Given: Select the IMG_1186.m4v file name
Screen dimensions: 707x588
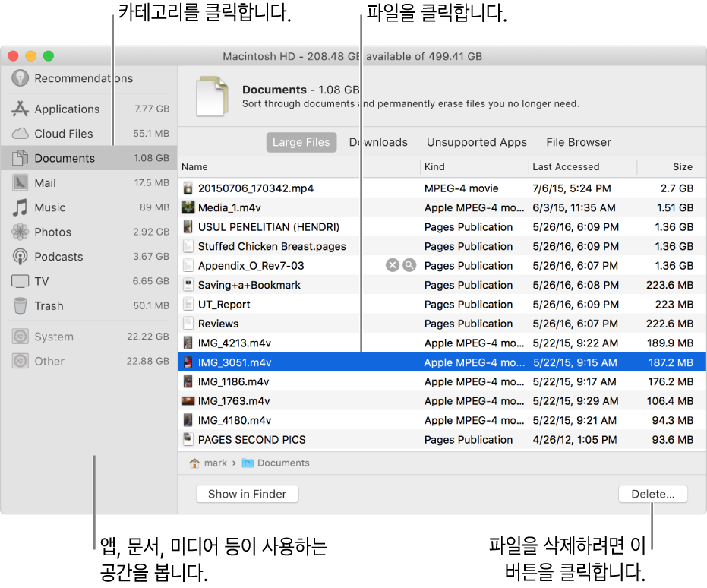Looking at the screenshot, I should (234, 381).
